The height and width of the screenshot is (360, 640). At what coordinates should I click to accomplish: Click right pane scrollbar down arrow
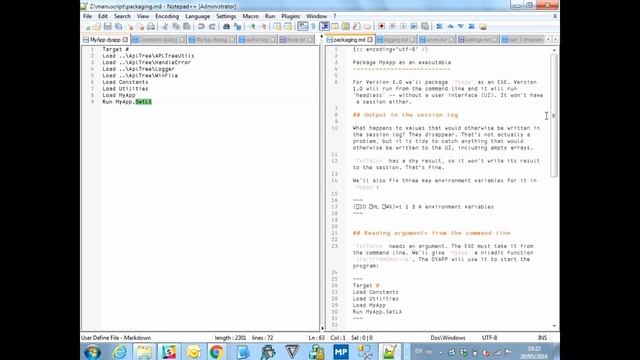pos(554,326)
